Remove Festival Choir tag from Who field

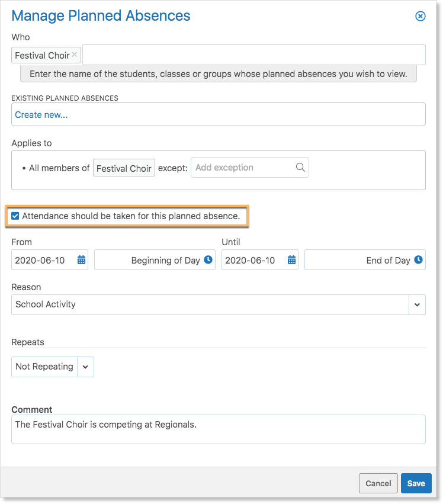pos(74,54)
